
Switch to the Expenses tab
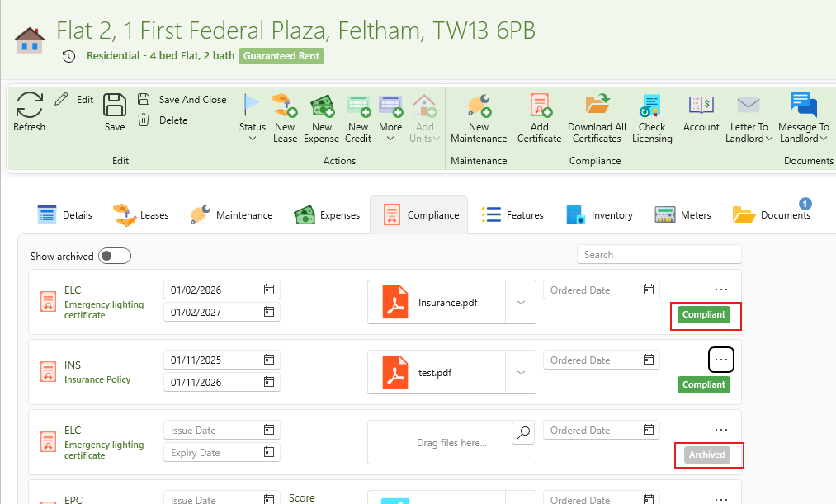327,214
